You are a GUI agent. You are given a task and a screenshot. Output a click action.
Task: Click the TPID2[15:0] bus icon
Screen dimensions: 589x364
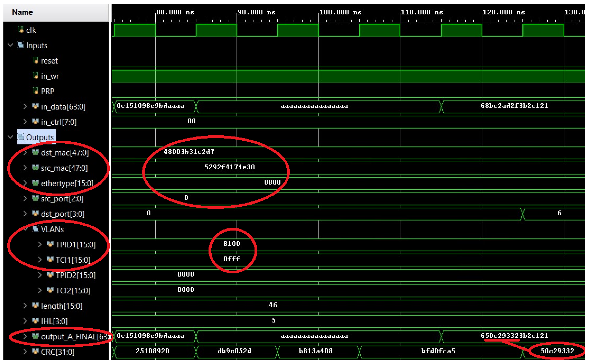pos(50,275)
